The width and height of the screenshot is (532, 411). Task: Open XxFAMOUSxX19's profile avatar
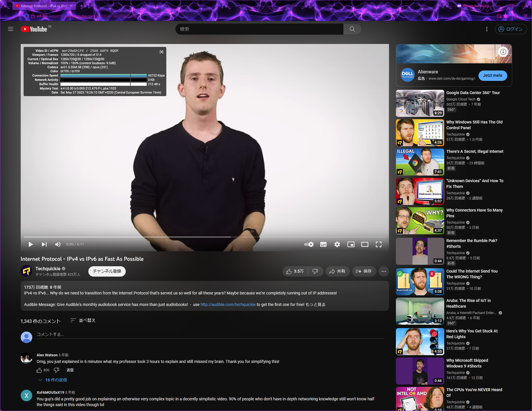click(26, 395)
